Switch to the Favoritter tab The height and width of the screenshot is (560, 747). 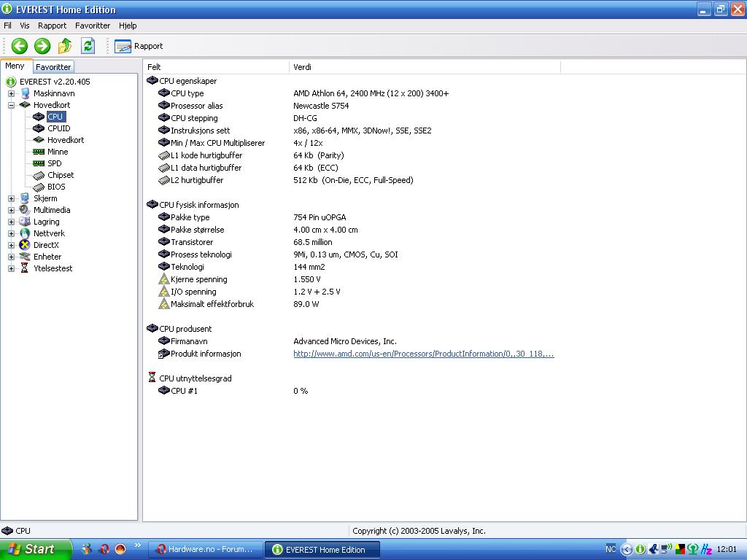pos(53,67)
